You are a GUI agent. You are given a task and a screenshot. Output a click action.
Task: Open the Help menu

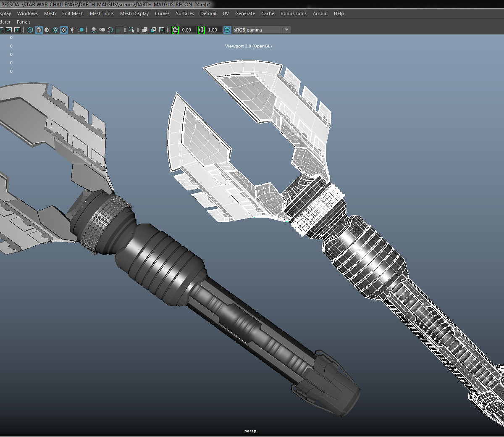click(x=339, y=13)
